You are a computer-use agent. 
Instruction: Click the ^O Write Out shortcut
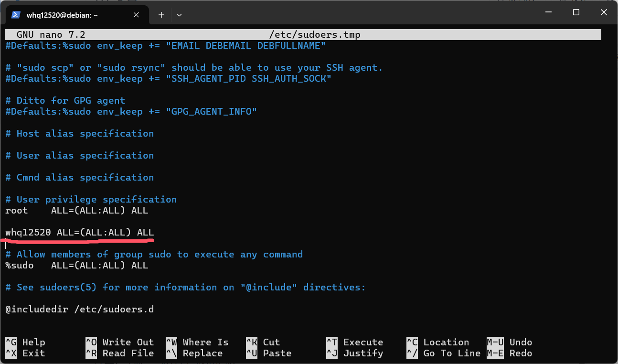coord(119,342)
